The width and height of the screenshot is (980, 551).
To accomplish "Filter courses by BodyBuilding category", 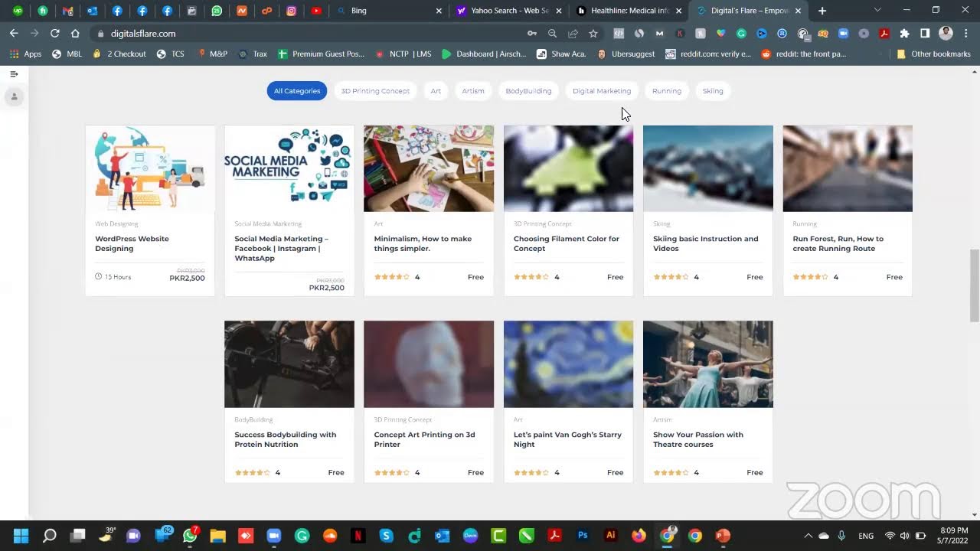I will click(x=528, y=91).
